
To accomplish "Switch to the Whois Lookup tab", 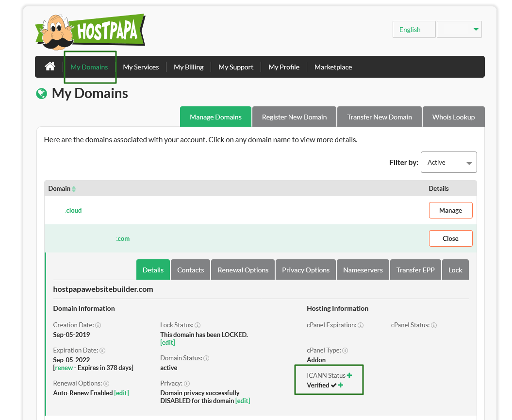I will (453, 117).
